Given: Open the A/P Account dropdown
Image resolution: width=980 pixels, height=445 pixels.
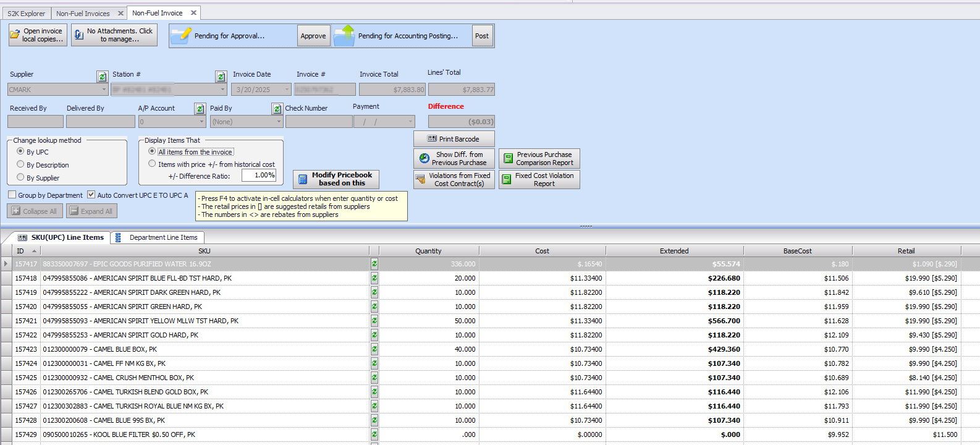Looking at the screenshot, I should 201,122.
